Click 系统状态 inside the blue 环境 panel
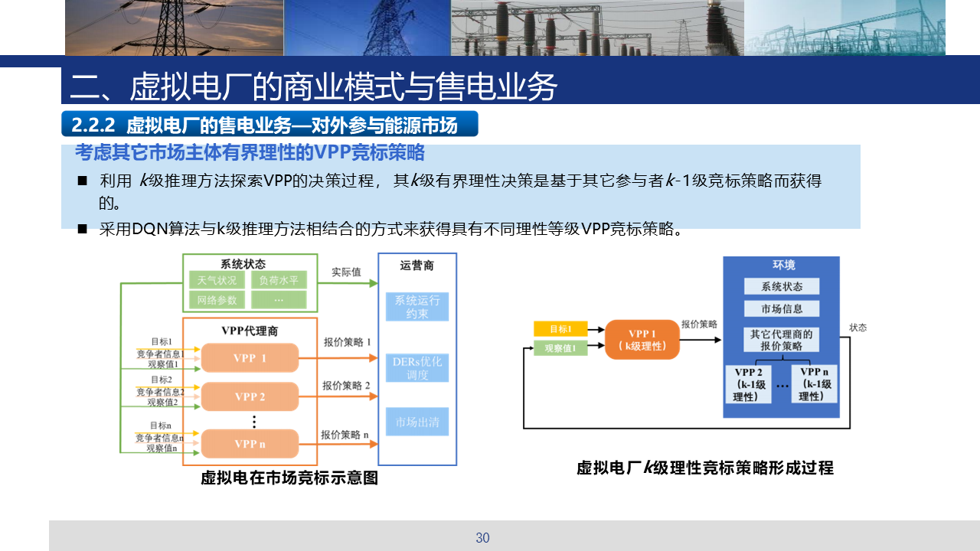Viewport: 980px width, 551px height. 782,286
